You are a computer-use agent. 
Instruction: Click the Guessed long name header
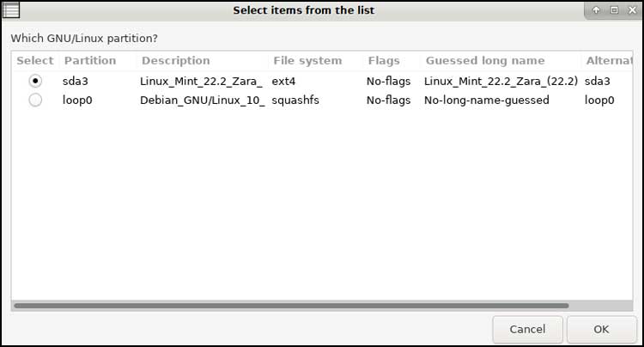point(485,61)
